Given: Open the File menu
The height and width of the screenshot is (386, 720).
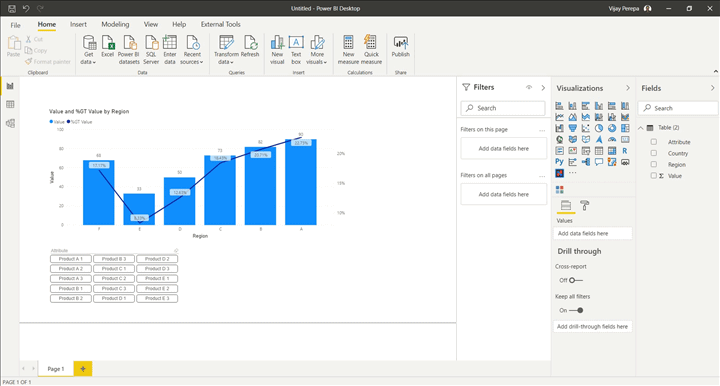Looking at the screenshot, I should (16, 25).
